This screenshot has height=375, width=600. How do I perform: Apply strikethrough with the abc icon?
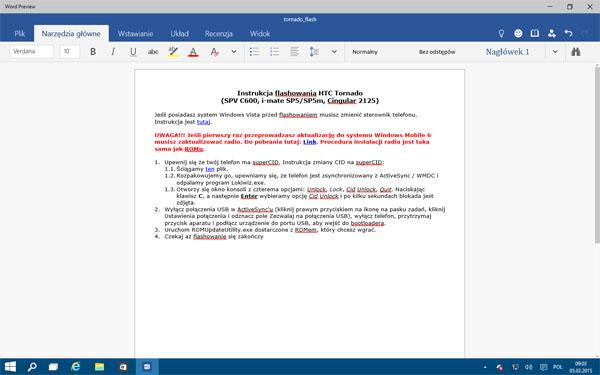point(153,52)
